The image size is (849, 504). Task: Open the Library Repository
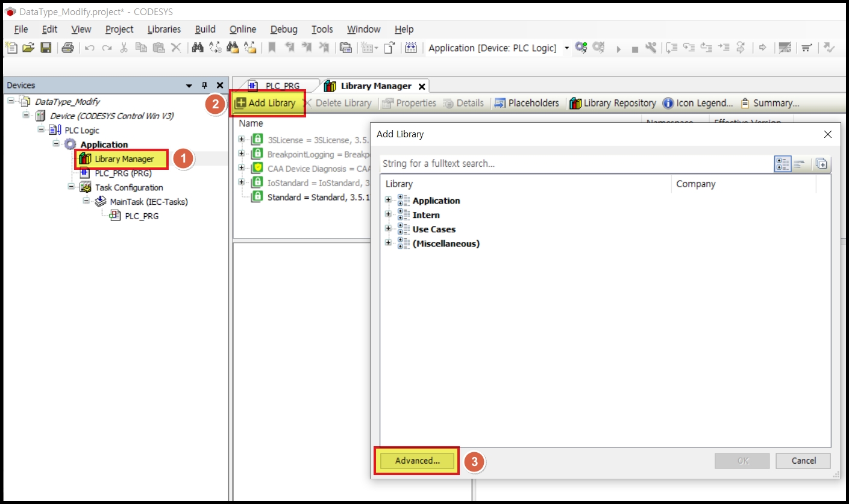[x=613, y=103]
